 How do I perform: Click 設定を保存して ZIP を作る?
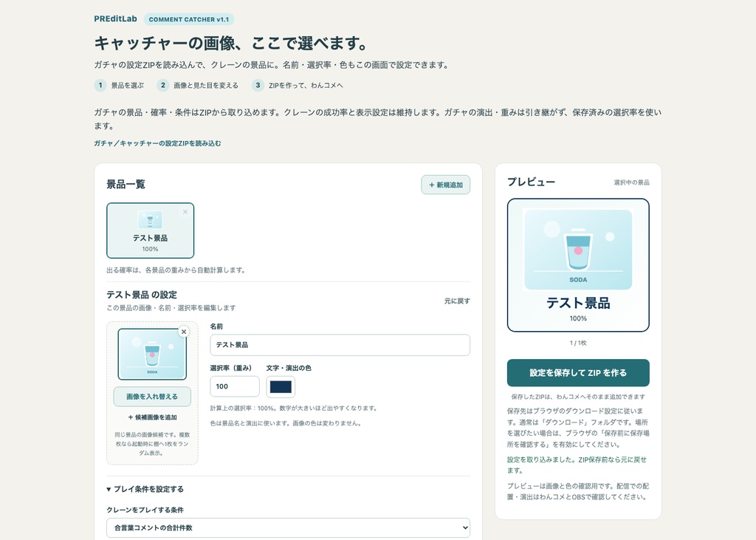[x=578, y=372]
